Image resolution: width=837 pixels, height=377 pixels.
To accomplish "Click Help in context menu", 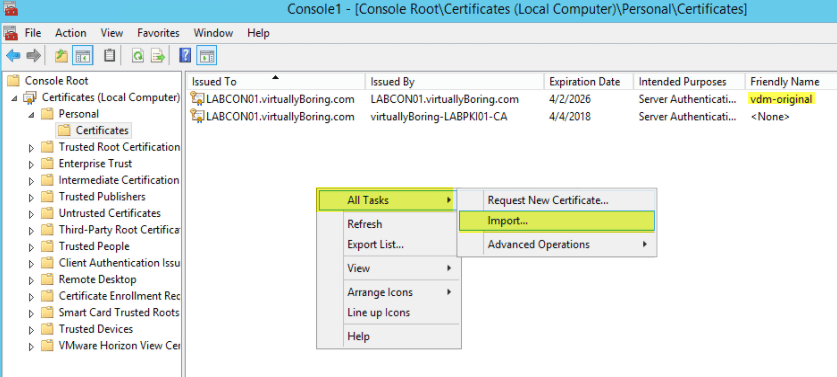I will point(389,336).
